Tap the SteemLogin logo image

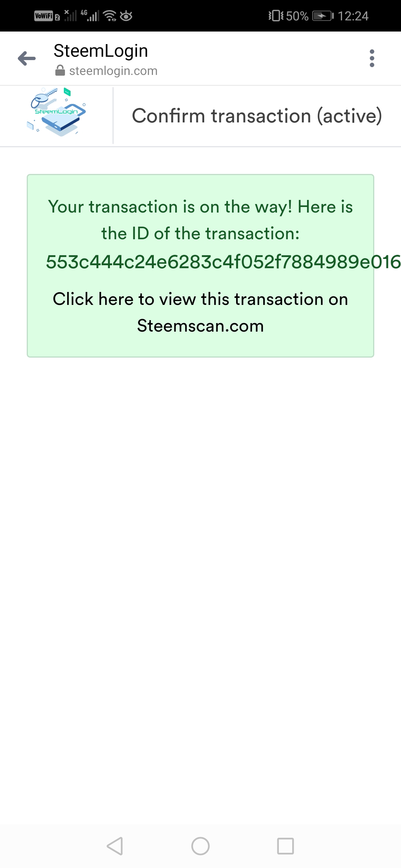(x=56, y=112)
